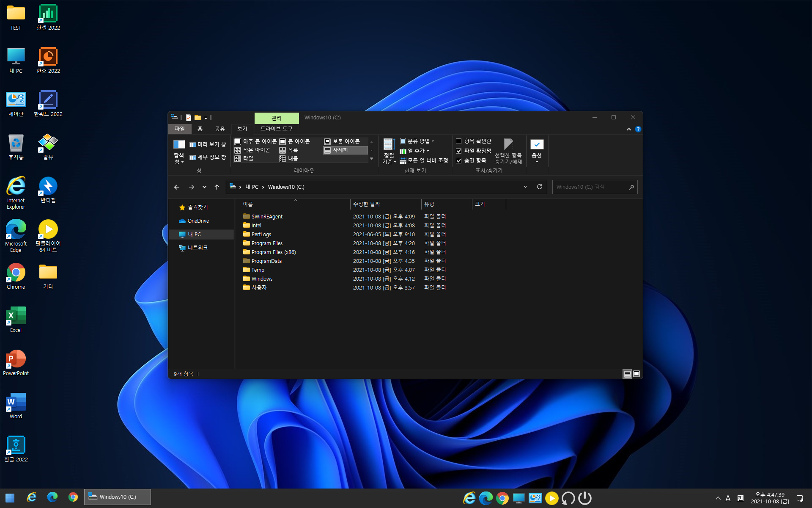Switch to details view in status bar
Image resolution: width=812 pixels, height=508 pixels.
(627, 374)
